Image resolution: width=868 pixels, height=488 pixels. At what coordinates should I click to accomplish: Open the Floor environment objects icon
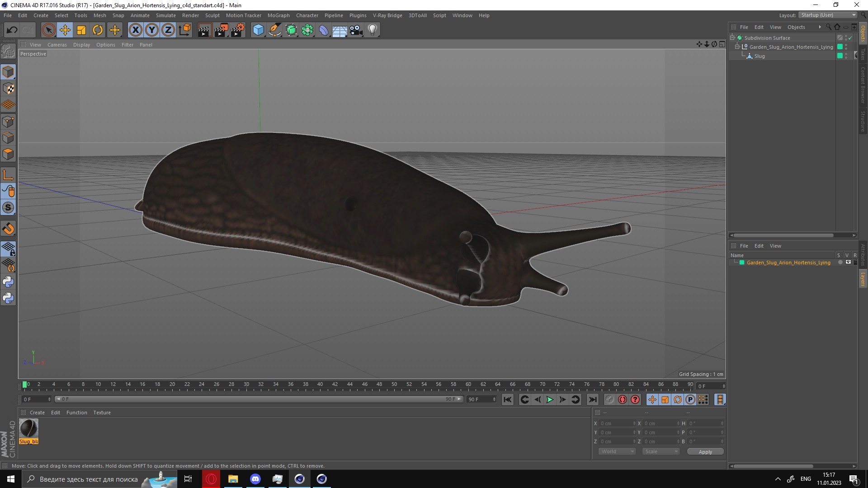[x=340, y=30]
